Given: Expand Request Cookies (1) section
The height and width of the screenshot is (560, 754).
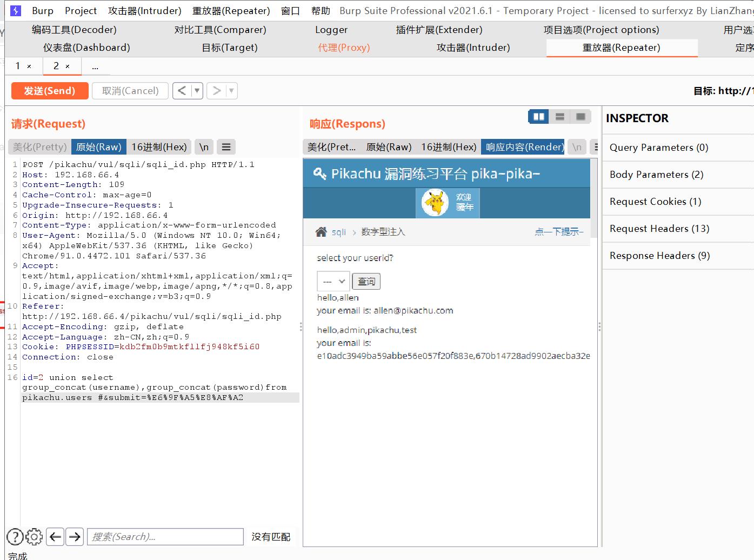Looking at the screenshot, I should (678, 202).
